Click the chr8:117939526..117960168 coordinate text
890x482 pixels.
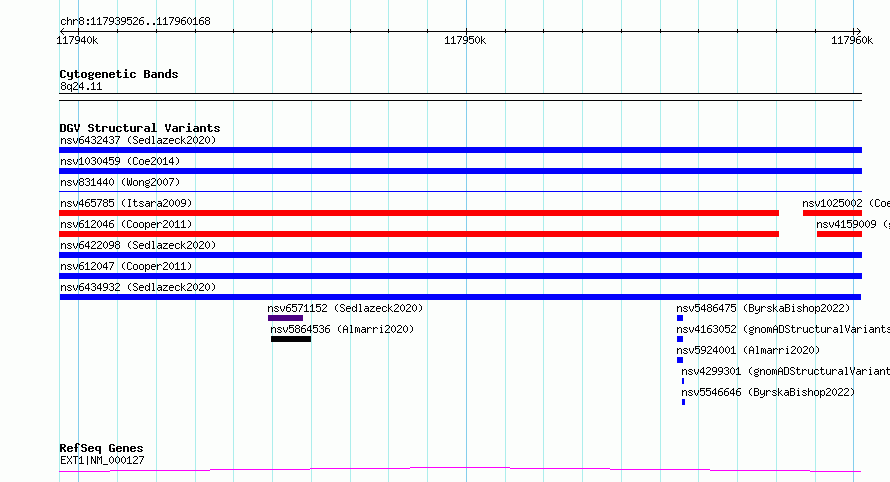click(135, 21)
